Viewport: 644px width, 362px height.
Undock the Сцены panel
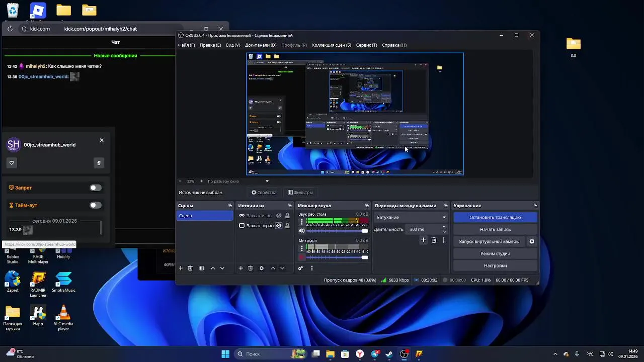coord(230,206)
